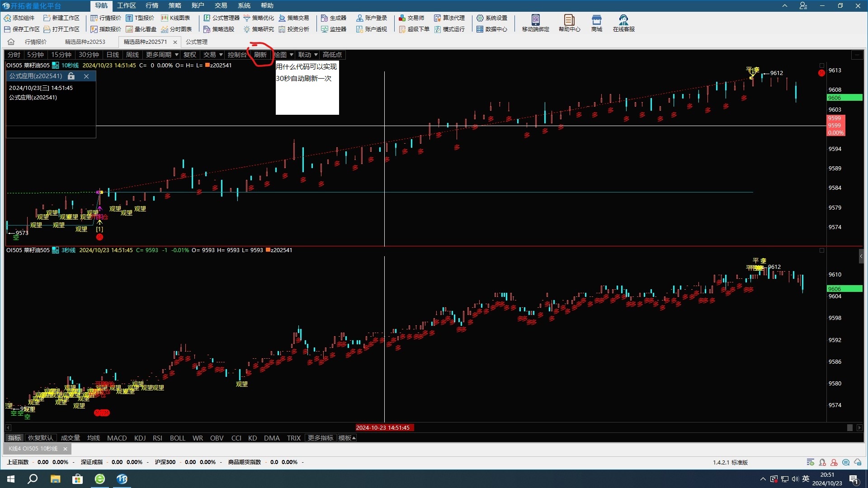Open 打开工作区 workspace icon
The width and height of the screenshot is (868, 488).
tap(47, 29)
